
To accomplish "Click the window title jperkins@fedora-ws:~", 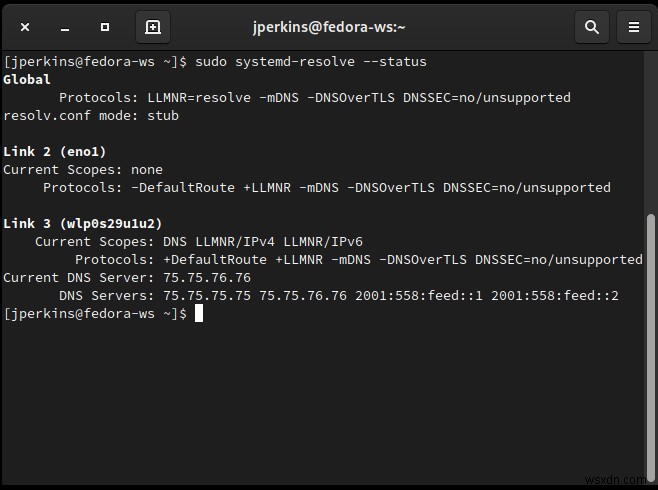I will tap(329, 27).
